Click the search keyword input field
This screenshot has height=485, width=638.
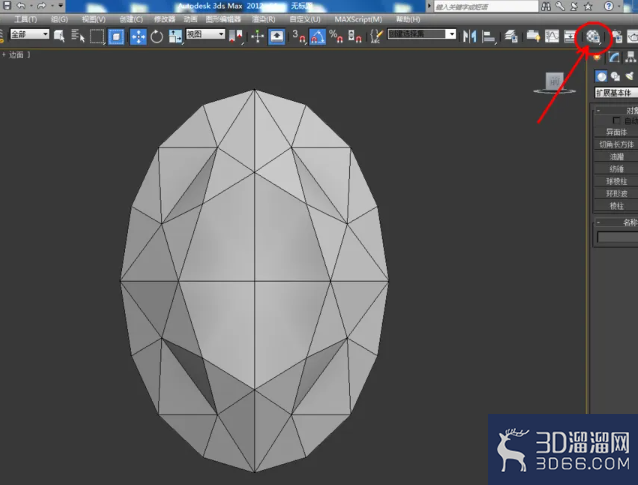pyautogui.click(x=486, y=6)
